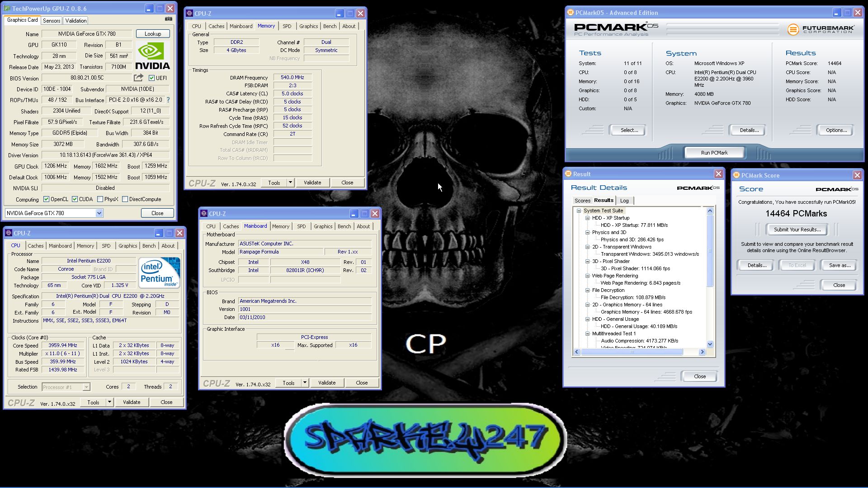Screen dimensions: 868x488
Task: Click the Motherboard Model field Rampage Formula
Action: tap(281, 252)
